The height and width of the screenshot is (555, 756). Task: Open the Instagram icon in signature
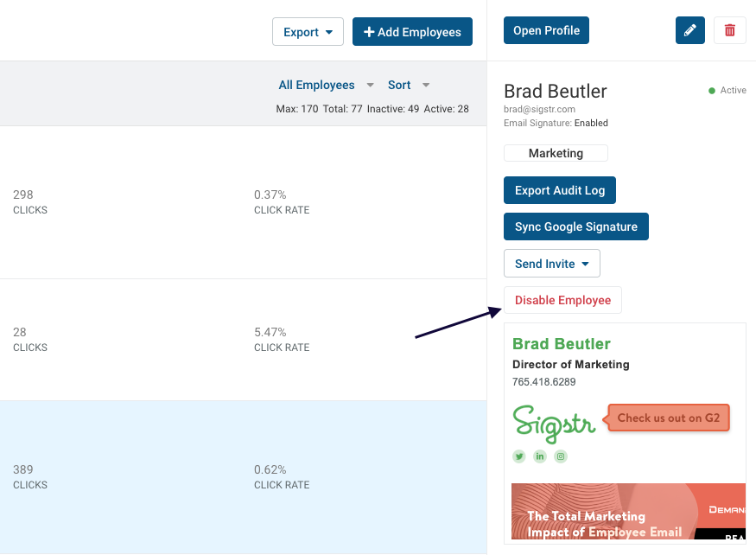tap(561, 456)
